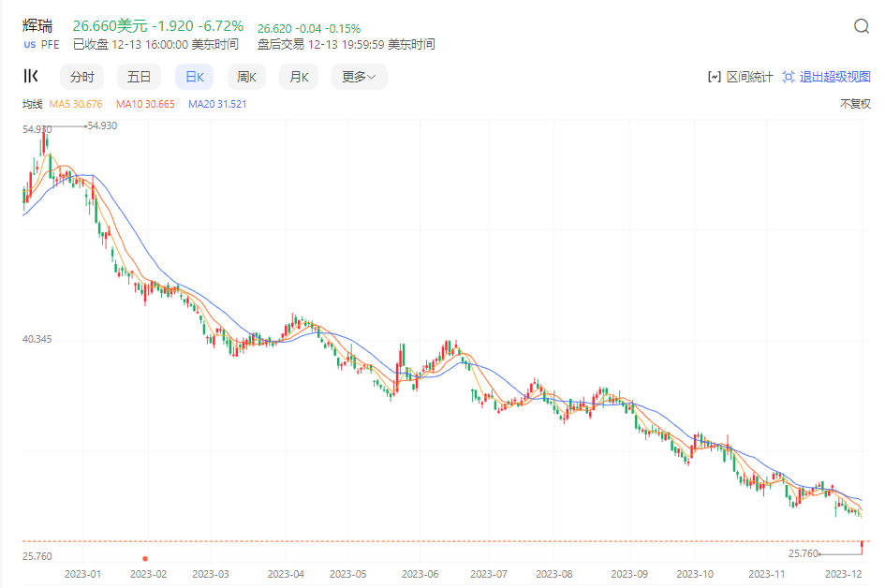885x588 pixels.
Task: Click the search magnifier icon
Action: (x=862, y=27)
